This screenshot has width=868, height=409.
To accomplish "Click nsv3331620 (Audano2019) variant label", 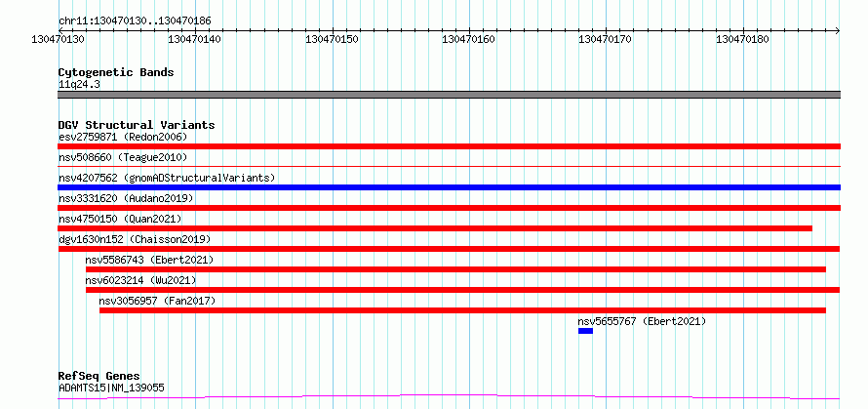I will pos(126,198).
